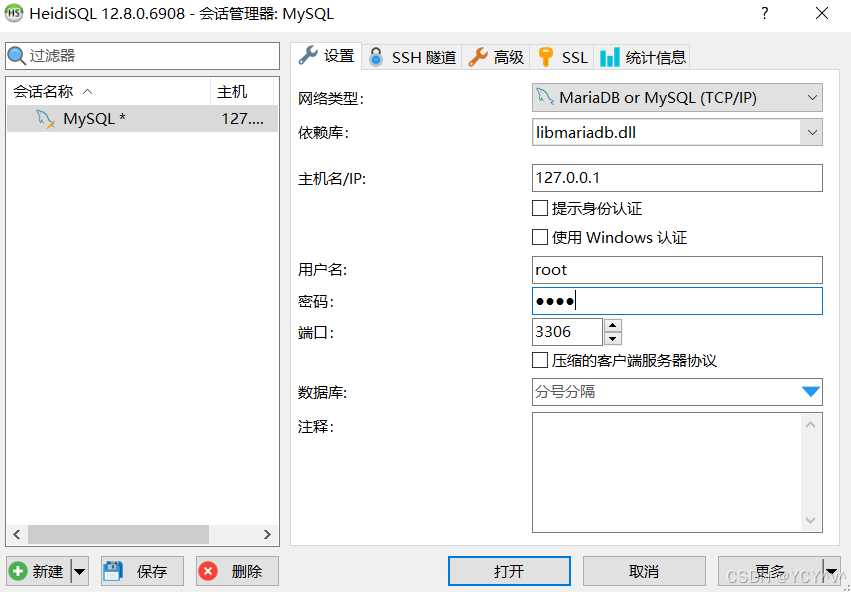Click the green plus icon on 新建
Screen dimensions: 851x592
(x=18, y=571)
